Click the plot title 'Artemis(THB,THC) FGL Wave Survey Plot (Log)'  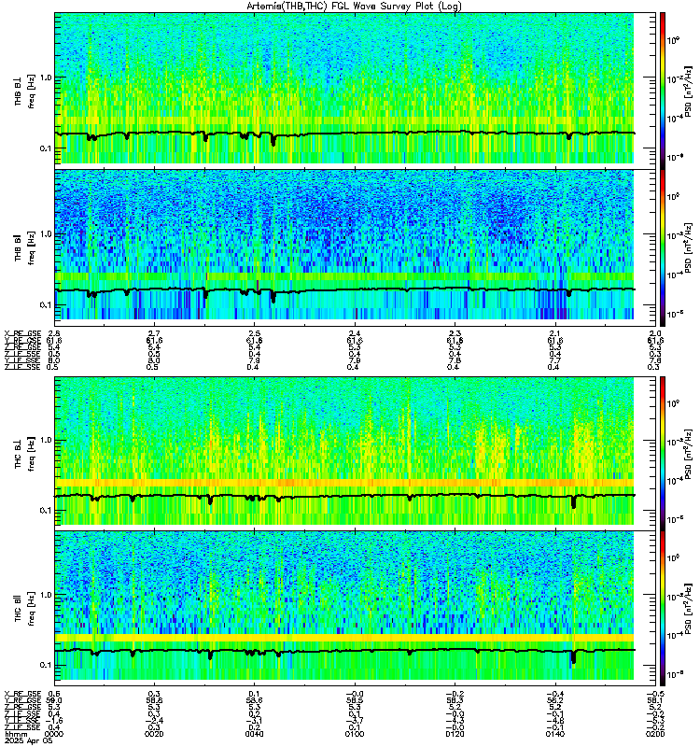pos(355,6)
